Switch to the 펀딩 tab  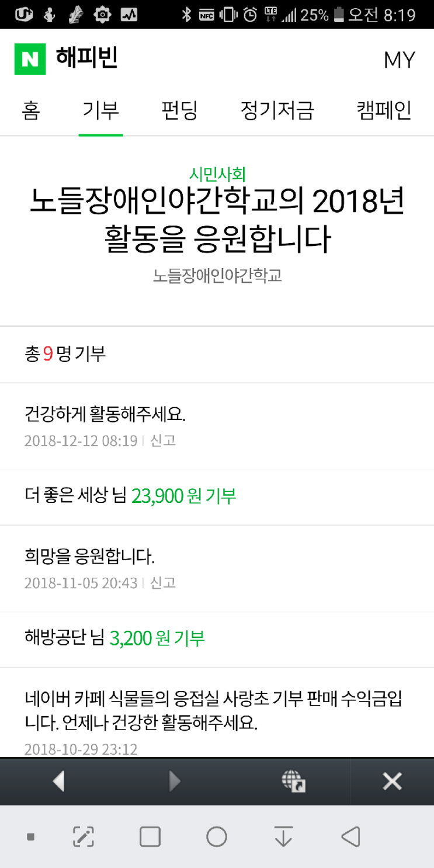point(179,110)
